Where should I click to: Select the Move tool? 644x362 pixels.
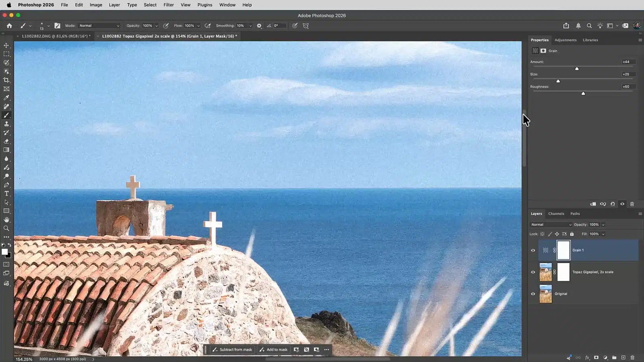coord(6,45)
